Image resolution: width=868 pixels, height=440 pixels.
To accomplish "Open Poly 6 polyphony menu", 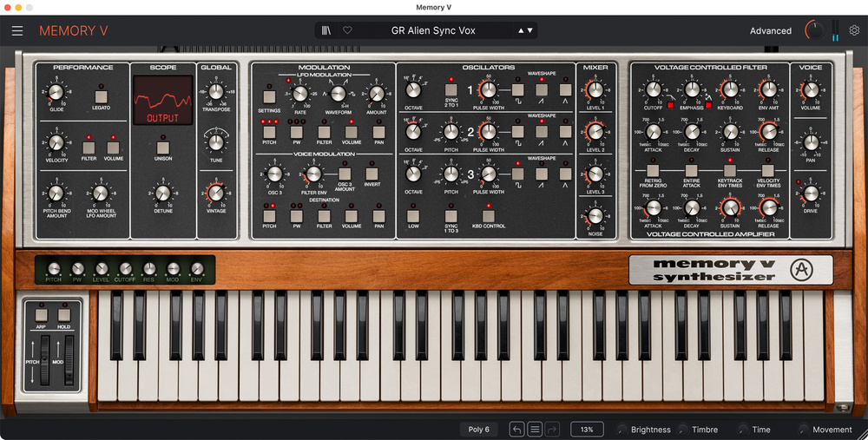I will point(479,430).
